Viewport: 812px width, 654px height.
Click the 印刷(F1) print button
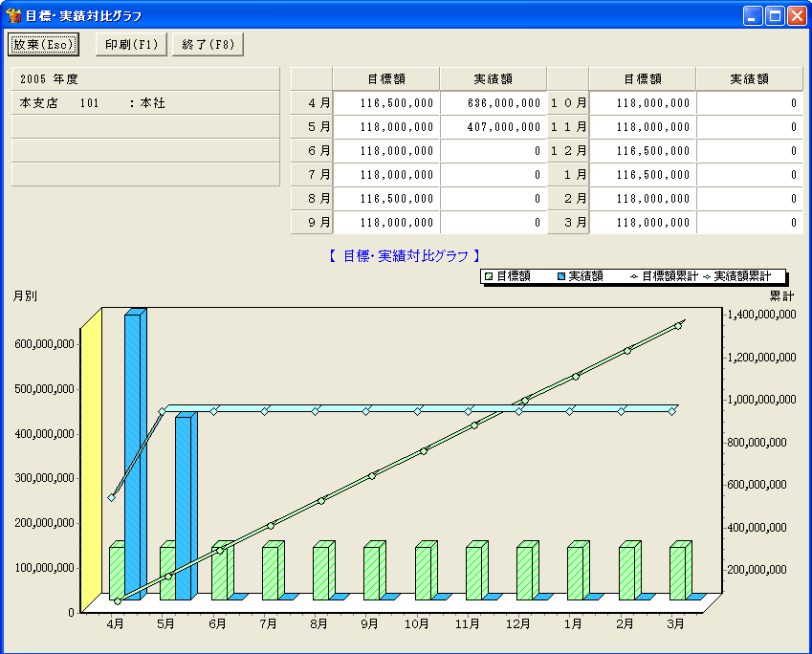click(x=131, y=45)
